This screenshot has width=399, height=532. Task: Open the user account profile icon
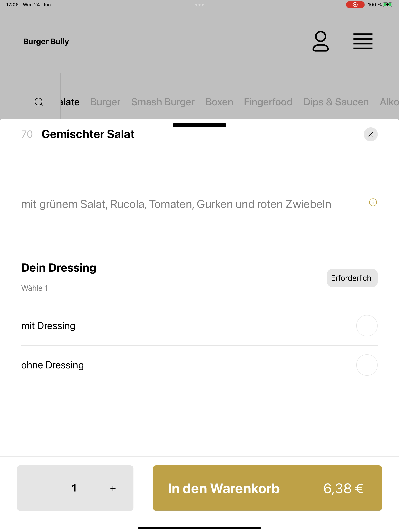tap(320, 41)
